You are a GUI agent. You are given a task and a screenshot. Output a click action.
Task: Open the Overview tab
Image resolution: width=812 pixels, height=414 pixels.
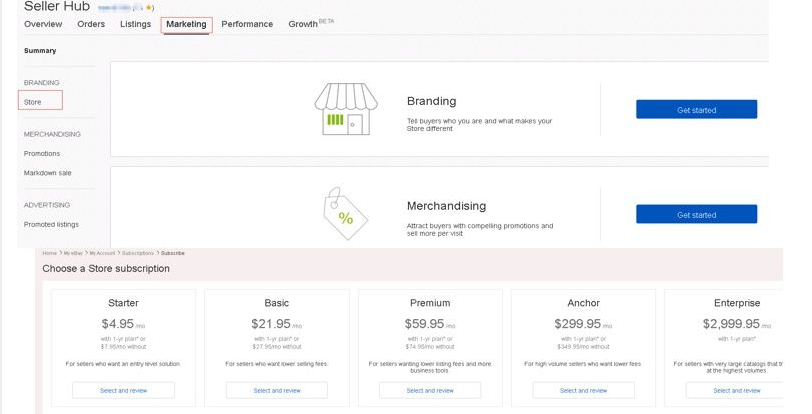[x=43, y=24]
